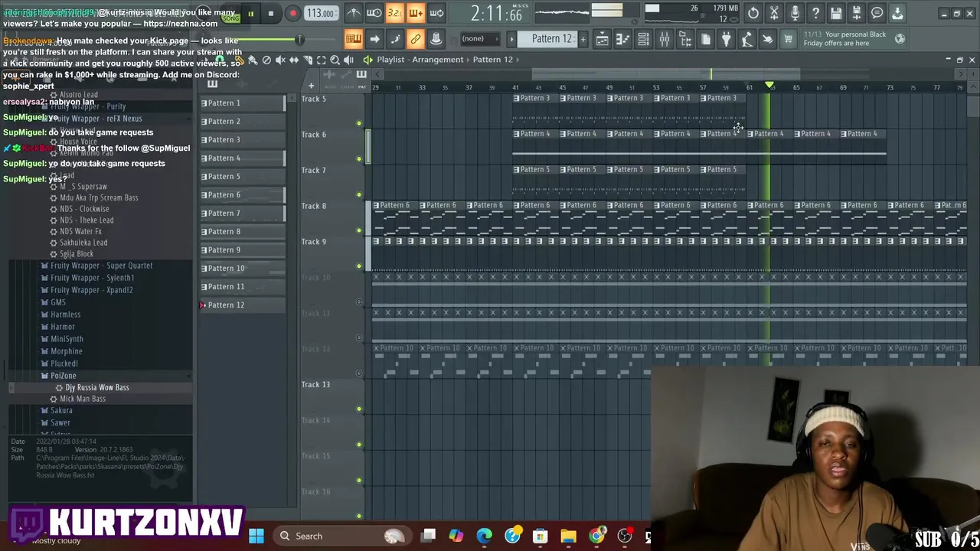Viewport: 980px width, 551px height.
Task: Expand the Morphine folder in browser
Action: [66, 351]
